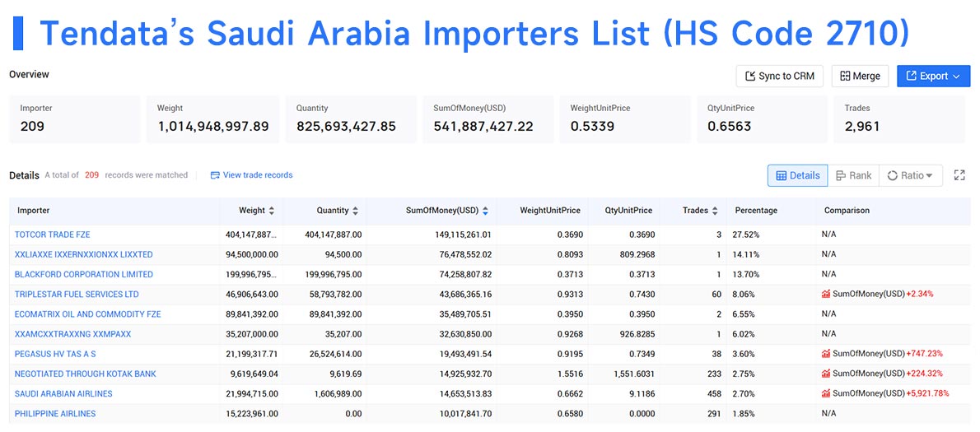The image size is (980, 432).
Task: Click the 27.52% percentage cell
Action: point(746,235)
